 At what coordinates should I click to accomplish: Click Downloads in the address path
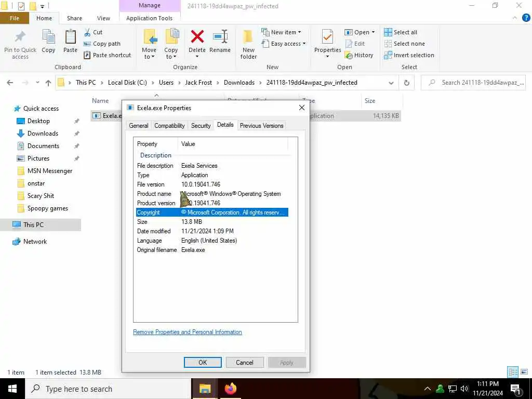(x=239, y=83)
